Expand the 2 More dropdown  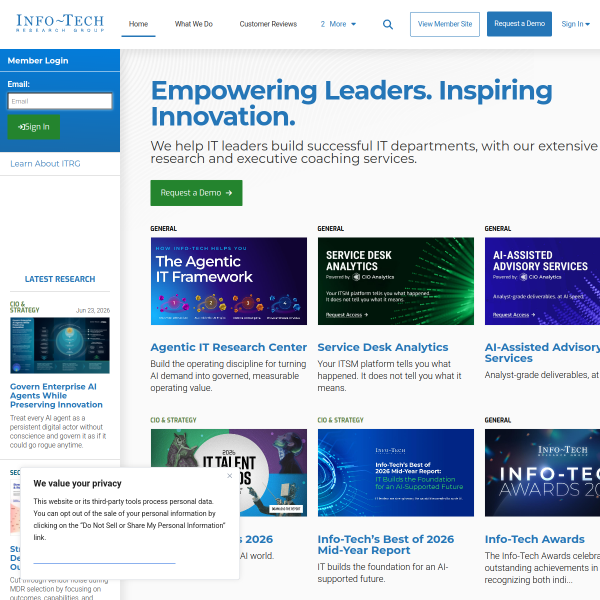pyautogui.click(x=338, y=24)
